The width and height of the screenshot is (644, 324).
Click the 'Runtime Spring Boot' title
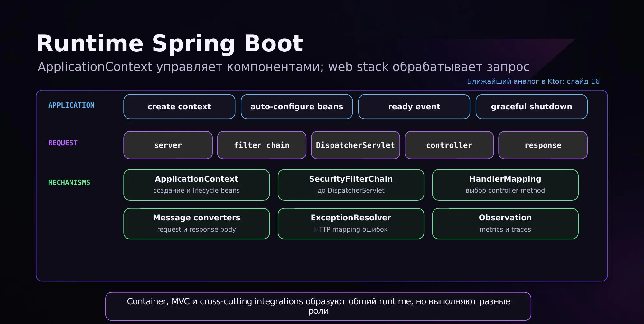[x=170, y=43]
